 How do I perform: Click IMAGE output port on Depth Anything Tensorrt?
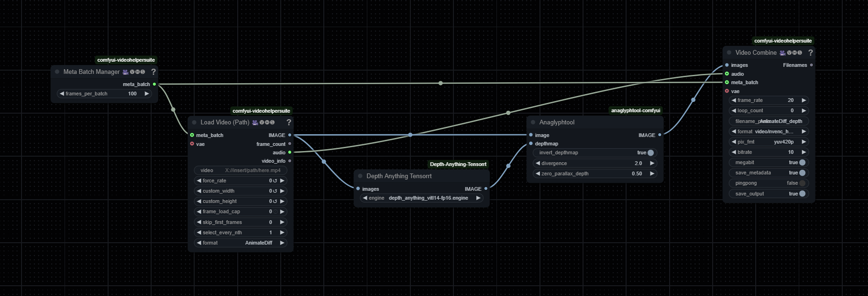click(486, 189)
